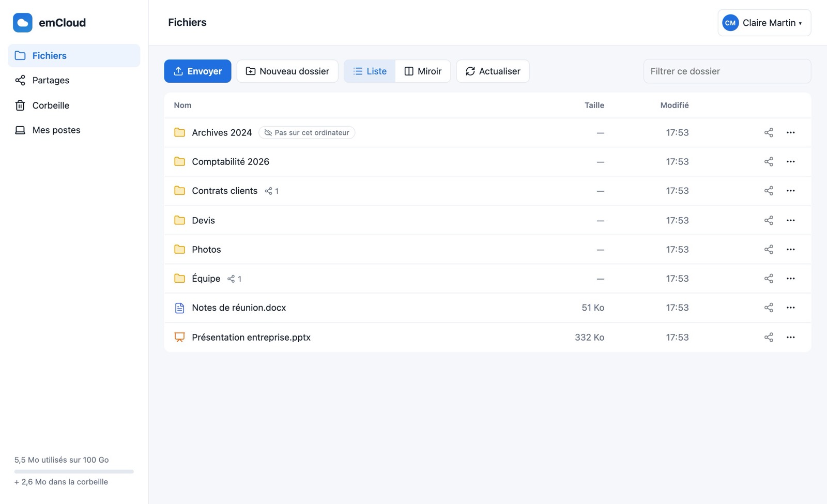Open the Contrats clients folder name
Screen dimensions: 827x504
[x=224, y=191]
